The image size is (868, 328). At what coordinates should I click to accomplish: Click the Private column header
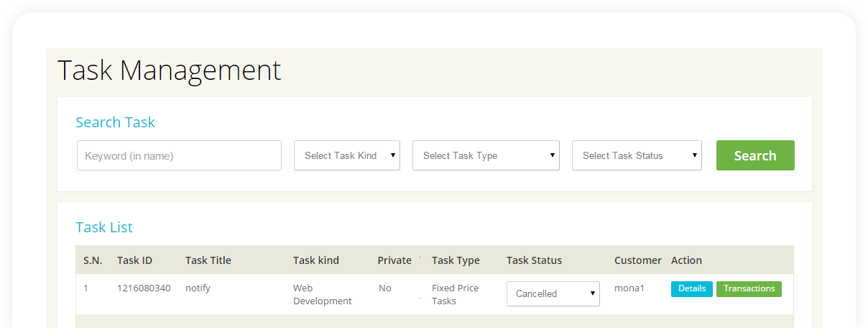[394, 260]
